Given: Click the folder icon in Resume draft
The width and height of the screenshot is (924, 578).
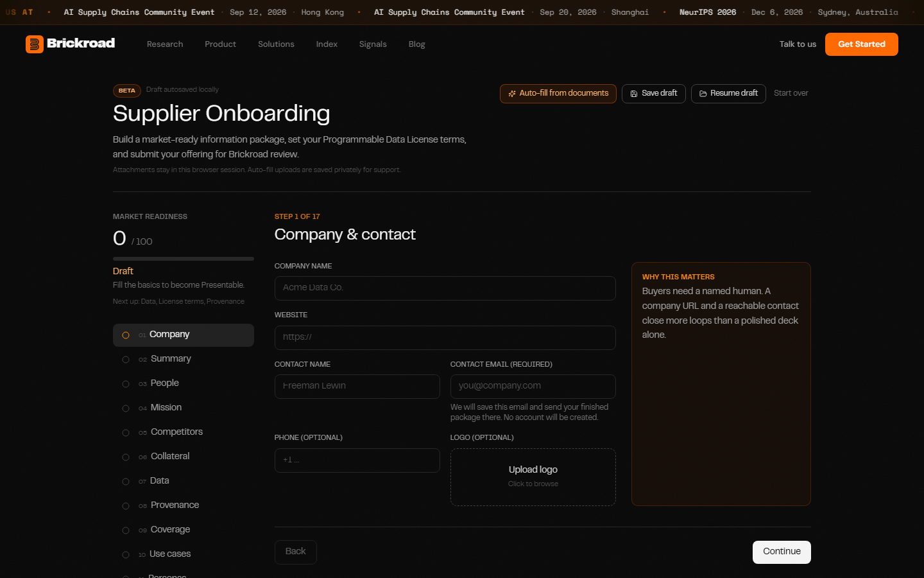Looking at the screenshot, I should (703, 94).
